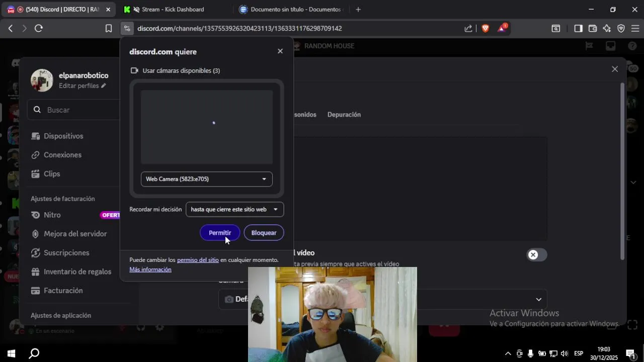Toggle the video preview switch off/on
Screen dimensions: 644x362
click(x=536, y=255)
